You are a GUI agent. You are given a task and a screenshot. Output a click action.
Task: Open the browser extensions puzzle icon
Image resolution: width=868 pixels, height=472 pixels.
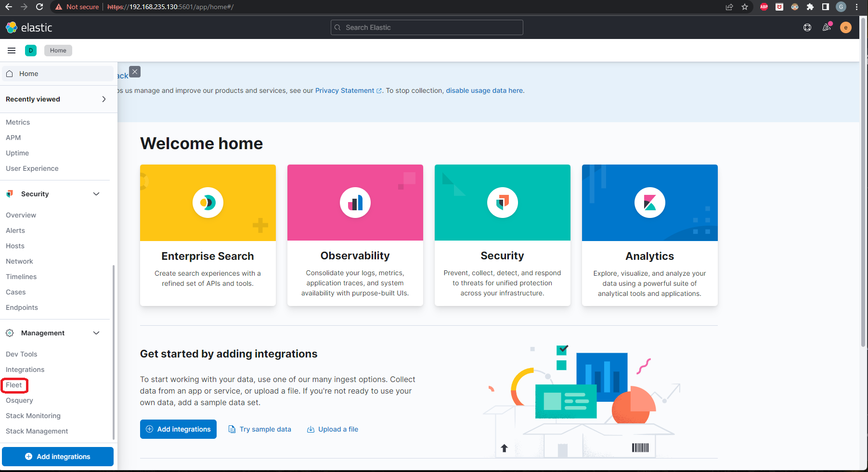tap(810, 7)
